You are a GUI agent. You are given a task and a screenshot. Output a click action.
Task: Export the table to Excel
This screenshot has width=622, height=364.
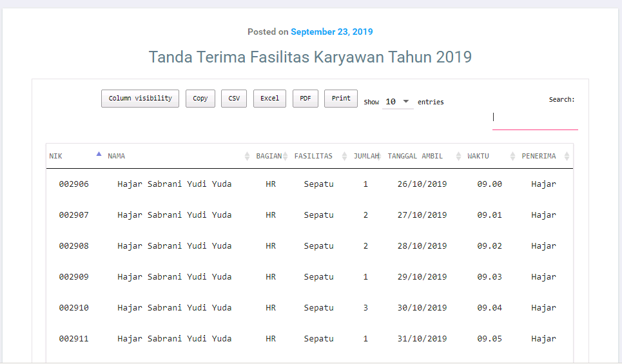269,99
